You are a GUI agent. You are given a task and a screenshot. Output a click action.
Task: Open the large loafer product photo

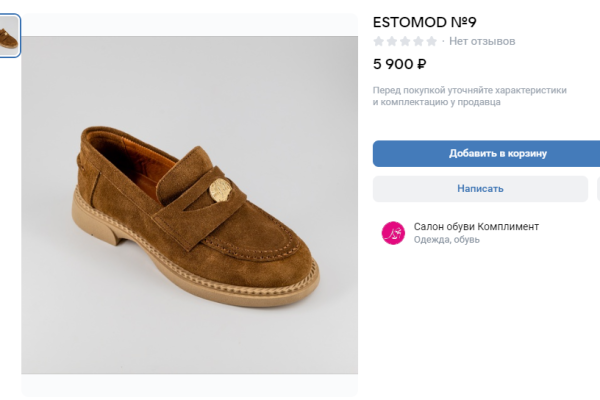tap(190, 205)
